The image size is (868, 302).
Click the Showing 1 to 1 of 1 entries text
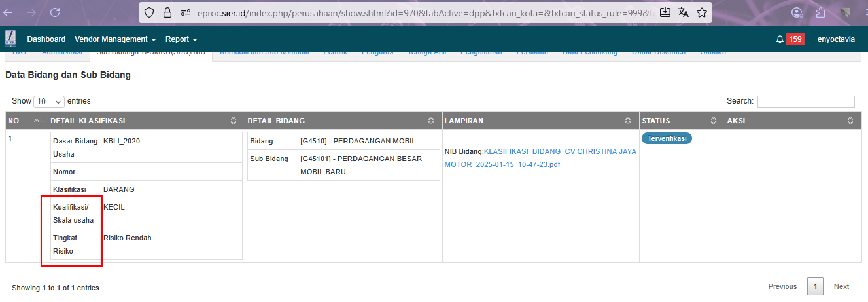(x=56, y=288)
